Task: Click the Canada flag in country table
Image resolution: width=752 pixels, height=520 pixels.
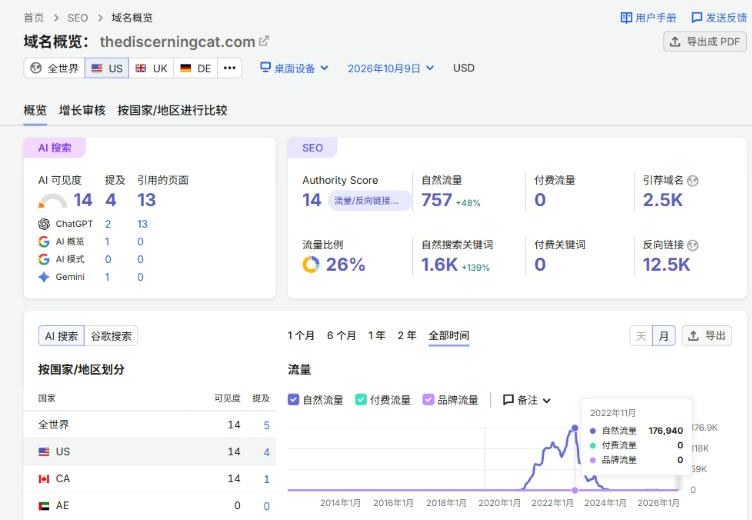Action: tap(44, 479)
